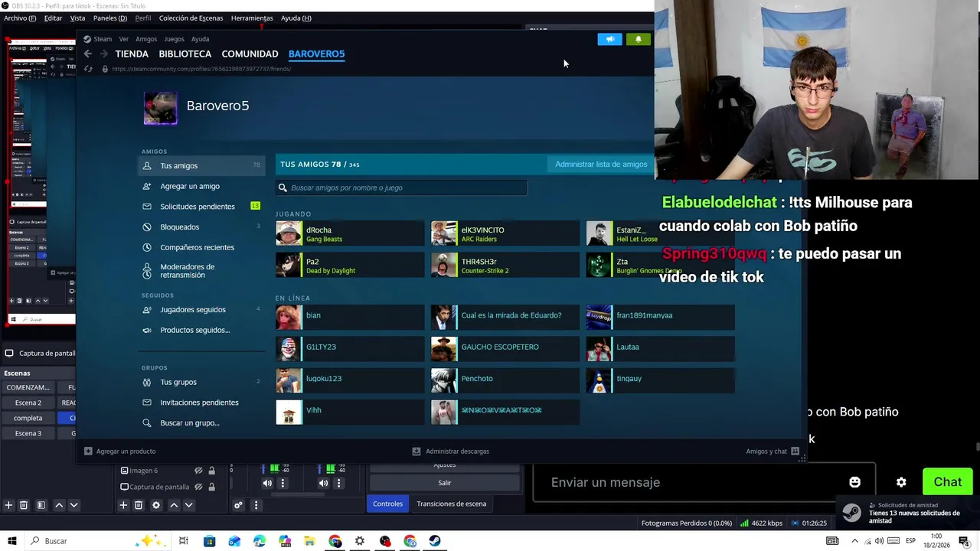Image resolution: width=980 pixels, height=551 pixels.
Task: Remove the selected OBS source
Action: tap(139, 505)
